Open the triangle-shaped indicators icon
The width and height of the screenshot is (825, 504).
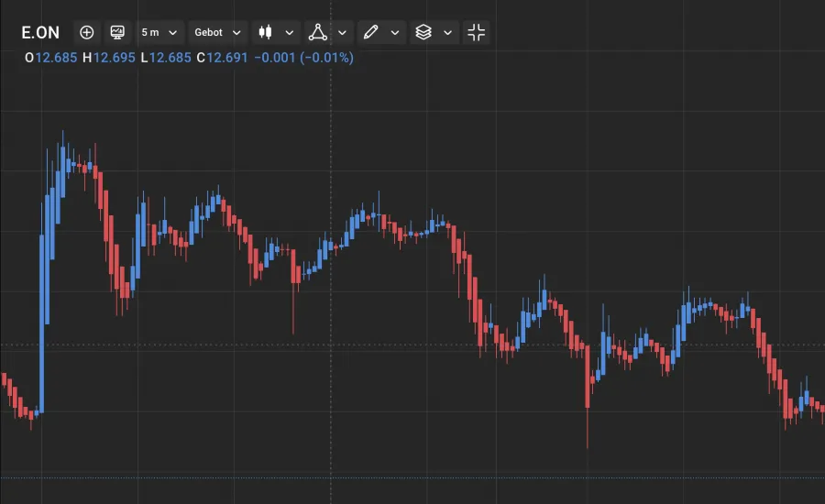click(318, 33)
